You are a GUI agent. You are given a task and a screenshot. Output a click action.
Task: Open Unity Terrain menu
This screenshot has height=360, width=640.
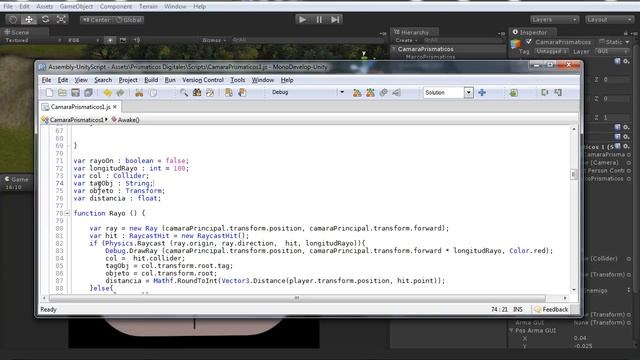point(148,7)
